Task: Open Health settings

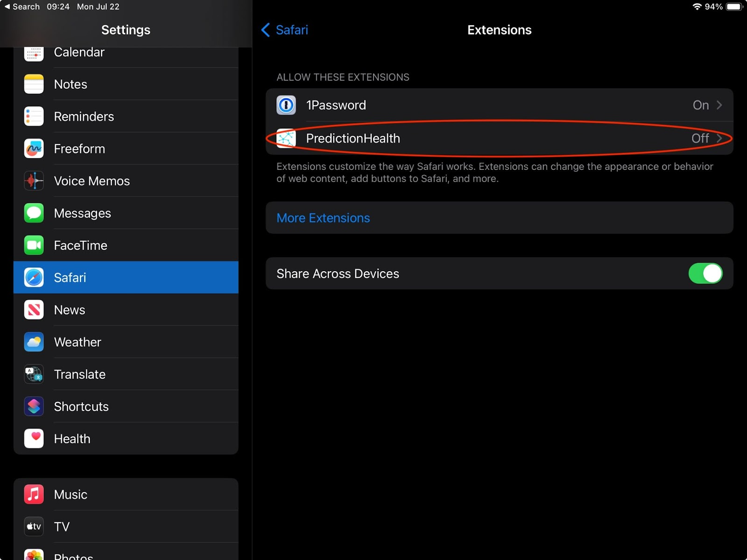Action: [x=126, y=438]
